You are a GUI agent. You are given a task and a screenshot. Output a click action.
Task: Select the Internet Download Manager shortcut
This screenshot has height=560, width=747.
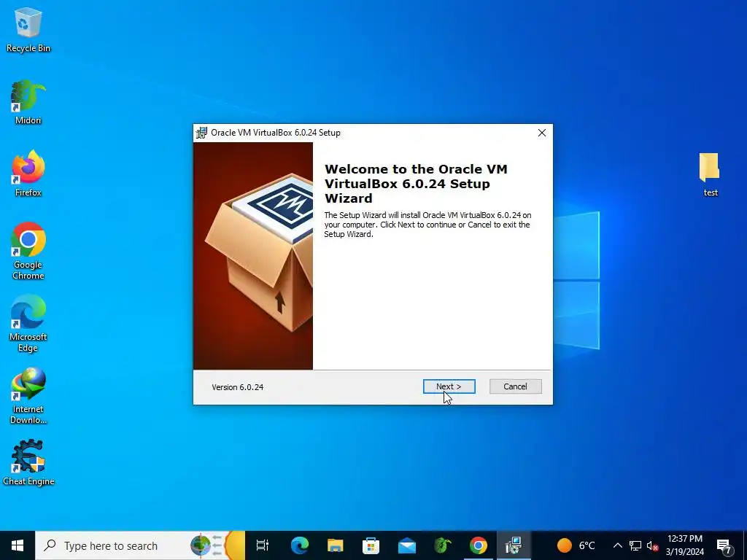pos(28,396)
